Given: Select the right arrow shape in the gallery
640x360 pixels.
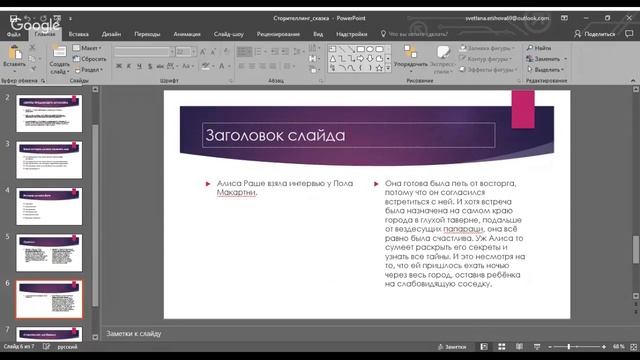Looking at the screenshot, I should click(361, 59).
